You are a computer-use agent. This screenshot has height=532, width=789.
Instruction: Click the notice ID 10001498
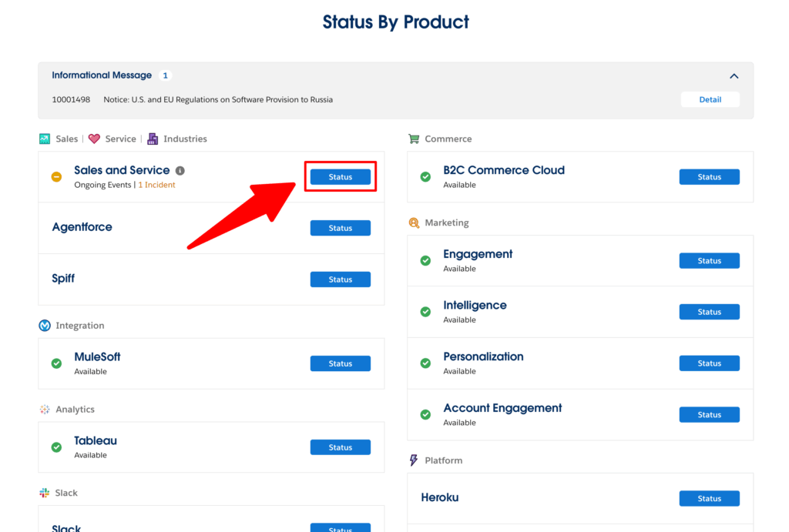point(71,99)
